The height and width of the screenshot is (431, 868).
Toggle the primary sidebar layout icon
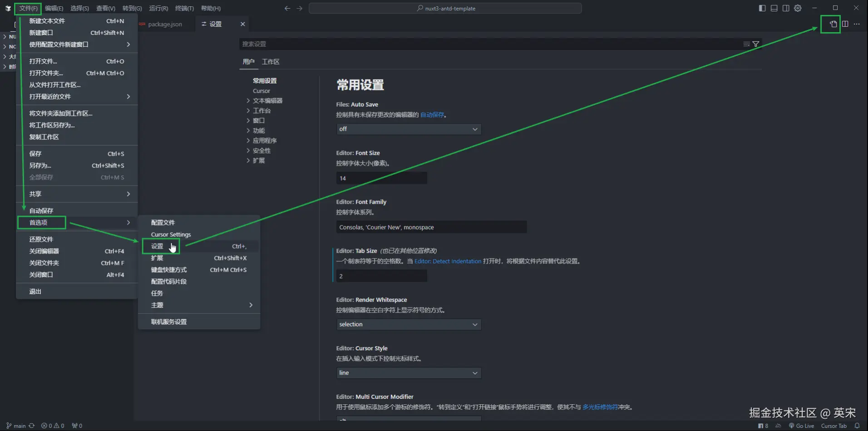[x=762, y=8]
